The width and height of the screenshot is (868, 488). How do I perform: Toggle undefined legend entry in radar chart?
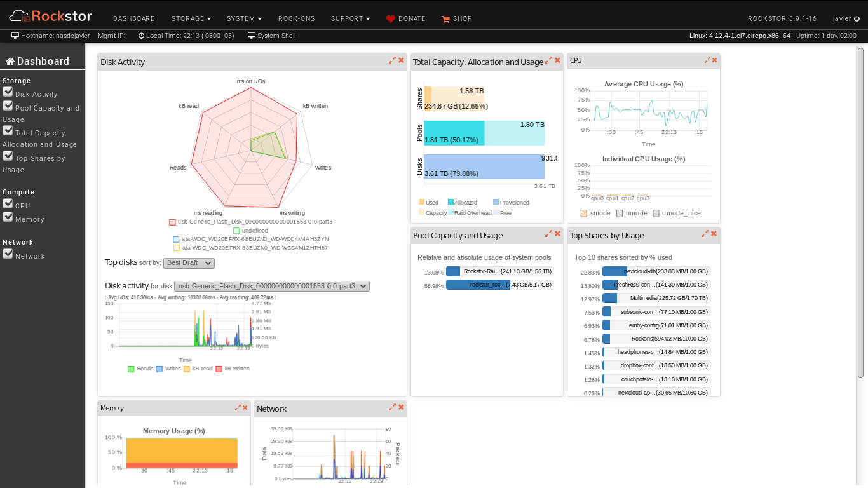(x=250, y=231)
